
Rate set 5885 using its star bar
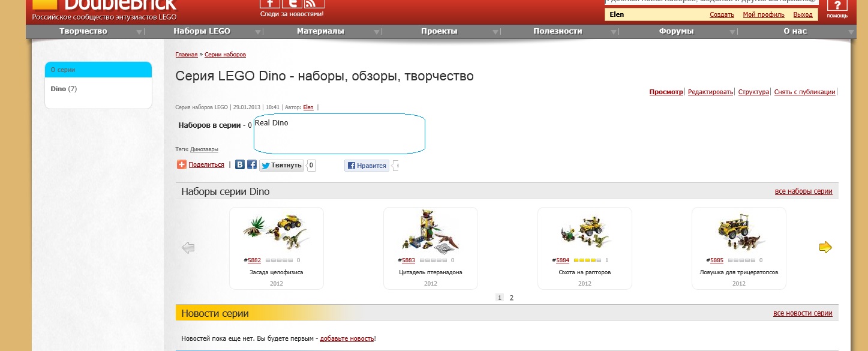click(741, 260)
